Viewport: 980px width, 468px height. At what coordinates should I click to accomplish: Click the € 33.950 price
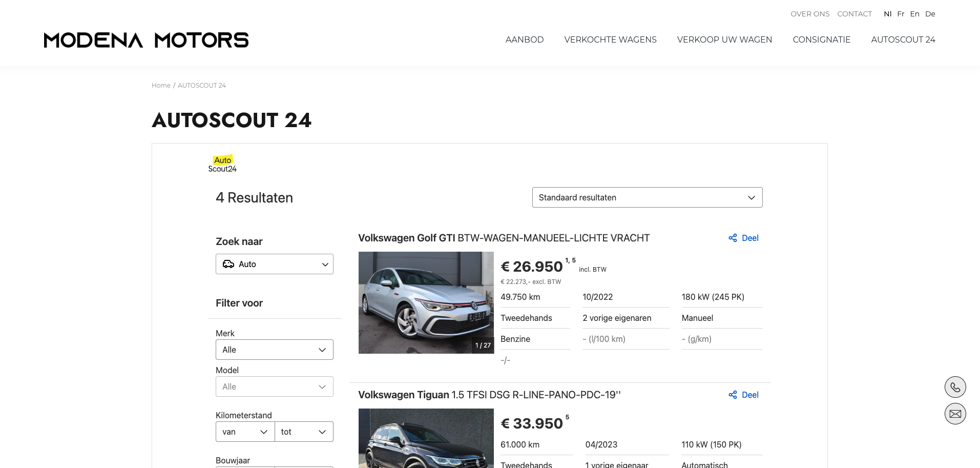(532, 423)
